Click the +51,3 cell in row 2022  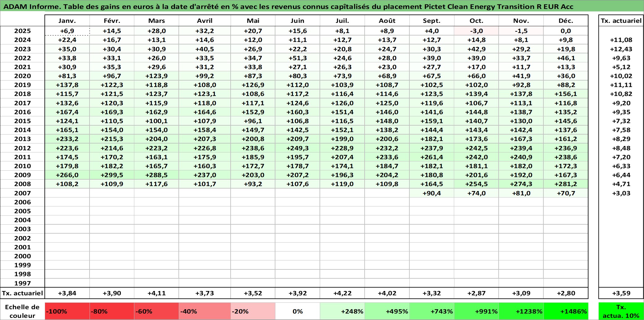[298, 58]
